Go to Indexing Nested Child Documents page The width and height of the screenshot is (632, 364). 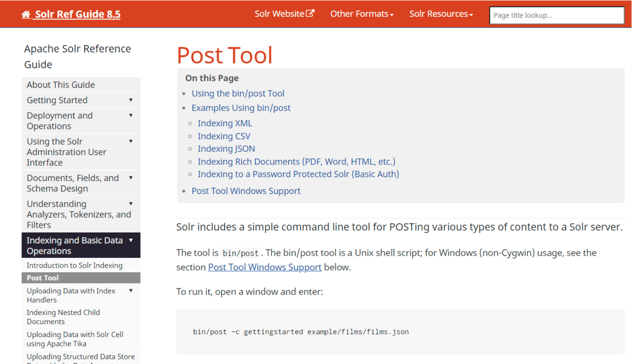(x=63, y=317)
